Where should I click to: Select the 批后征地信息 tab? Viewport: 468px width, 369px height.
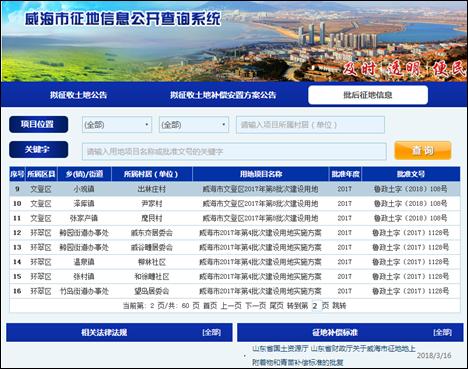(x=368, y=95)
